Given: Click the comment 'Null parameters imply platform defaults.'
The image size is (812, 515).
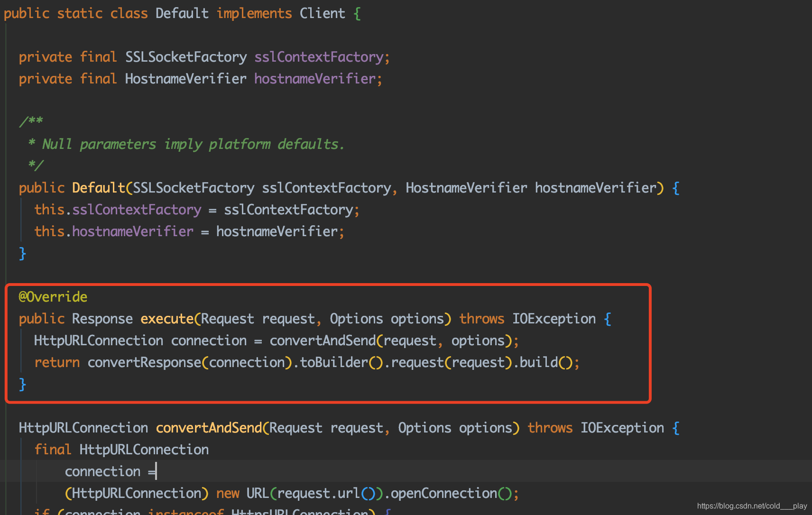Looking at the screenshot, I should 193,144.
